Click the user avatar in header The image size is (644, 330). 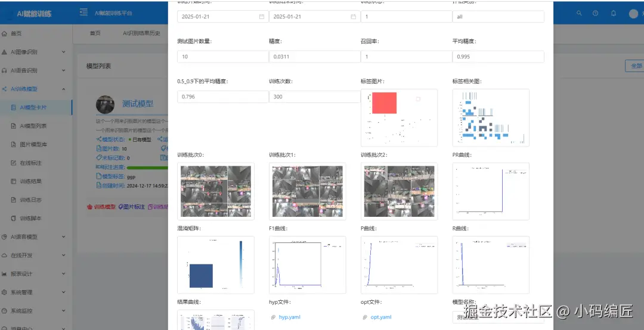click(x=633, y=14)
